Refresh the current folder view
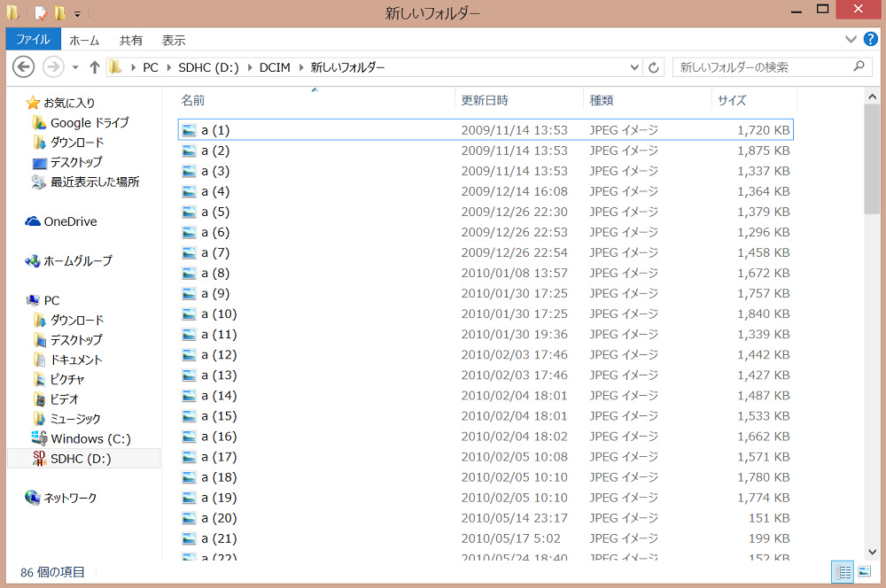This screenshot has height=588, width=886. pyautogui.click(x=655, y=67)
